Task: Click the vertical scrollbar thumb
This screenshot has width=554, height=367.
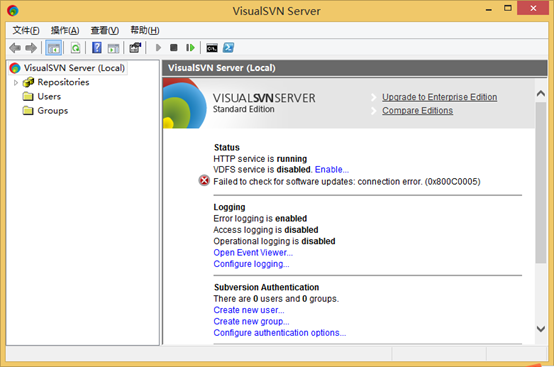Action: (541, 183)
